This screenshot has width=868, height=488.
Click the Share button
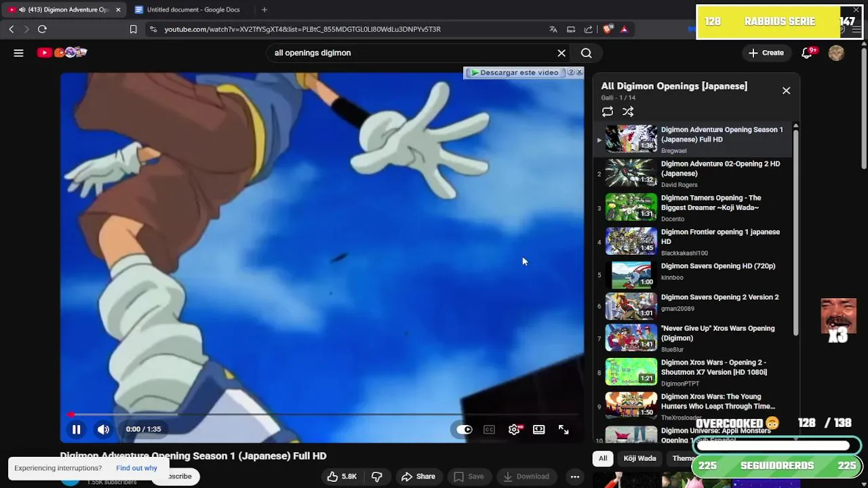[418, 476]
